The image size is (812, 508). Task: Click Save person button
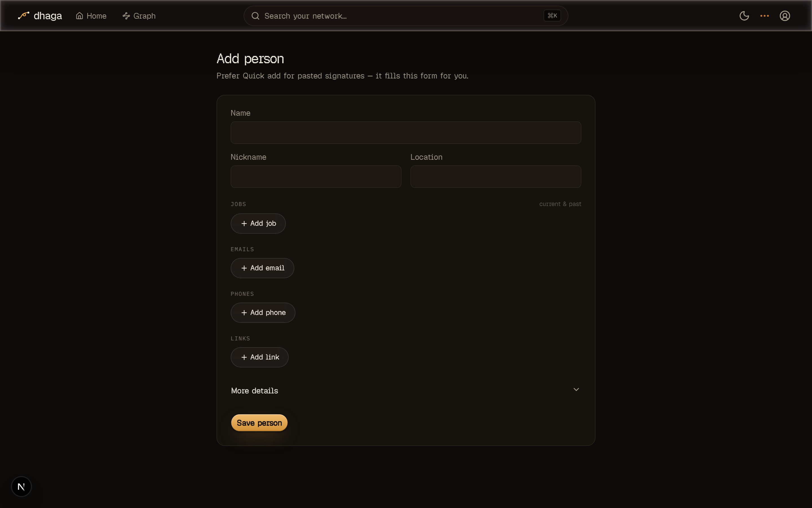click(x=259, y=423)
